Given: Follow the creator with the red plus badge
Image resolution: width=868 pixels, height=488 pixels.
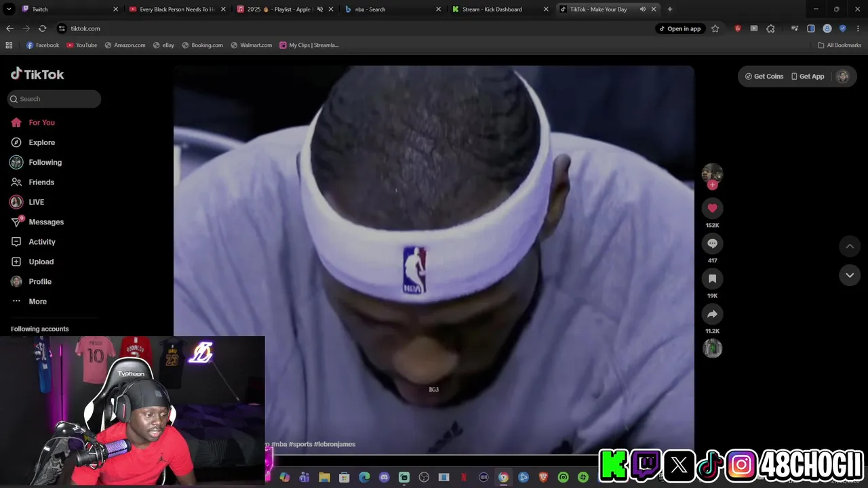Looking at the screenshot, I should (712, 184).
